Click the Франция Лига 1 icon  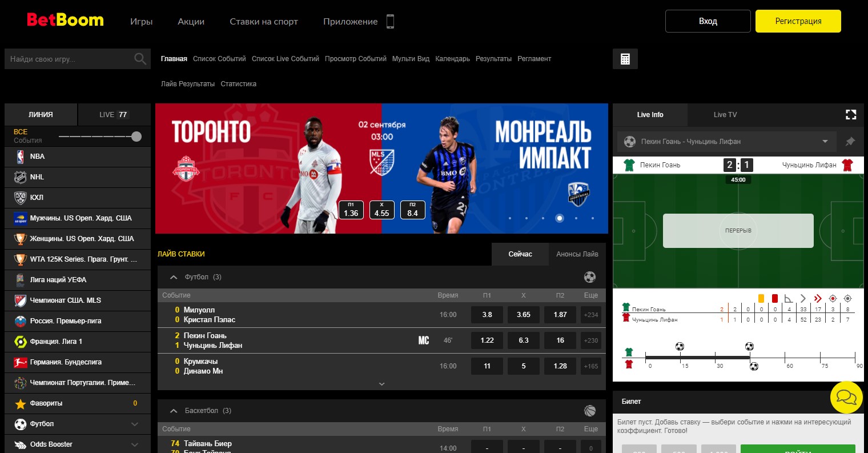(x=21, y=342)
